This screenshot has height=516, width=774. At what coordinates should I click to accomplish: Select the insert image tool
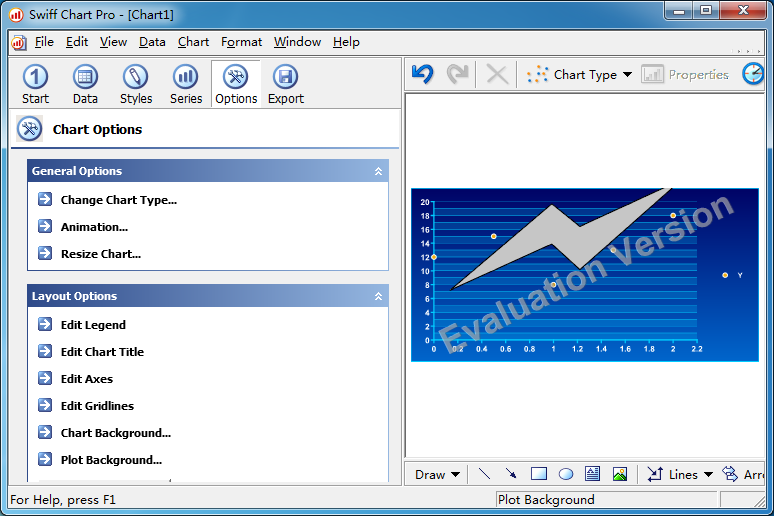tap(620, 474)
